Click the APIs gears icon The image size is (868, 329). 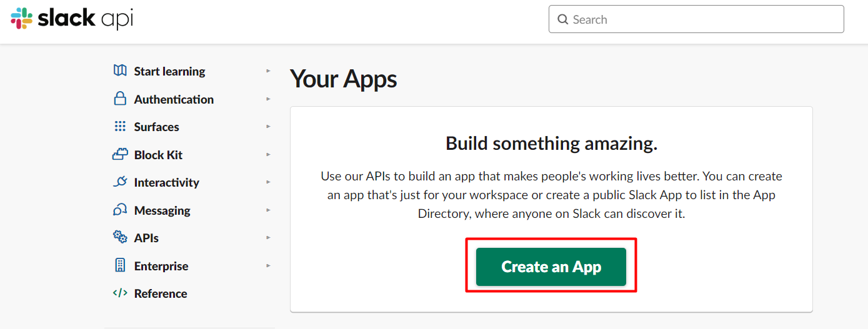pyautogui.click(x=120, y=237)
